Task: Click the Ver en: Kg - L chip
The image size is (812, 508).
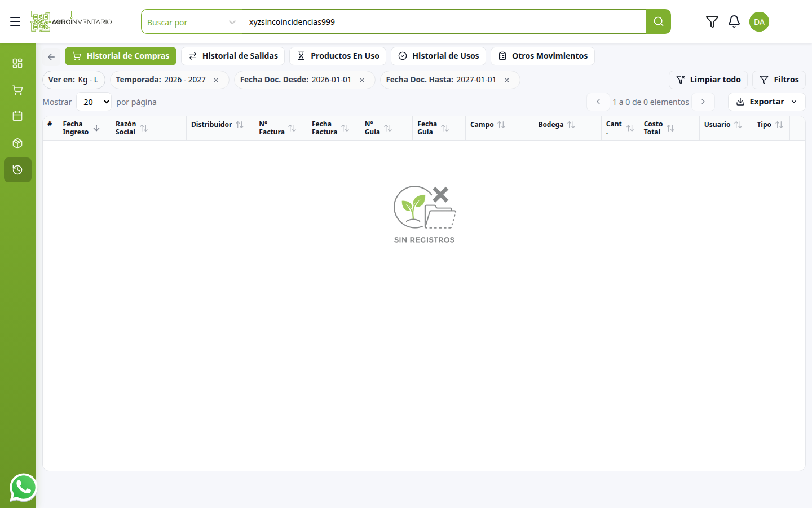Action: click(x=74, y=80)
